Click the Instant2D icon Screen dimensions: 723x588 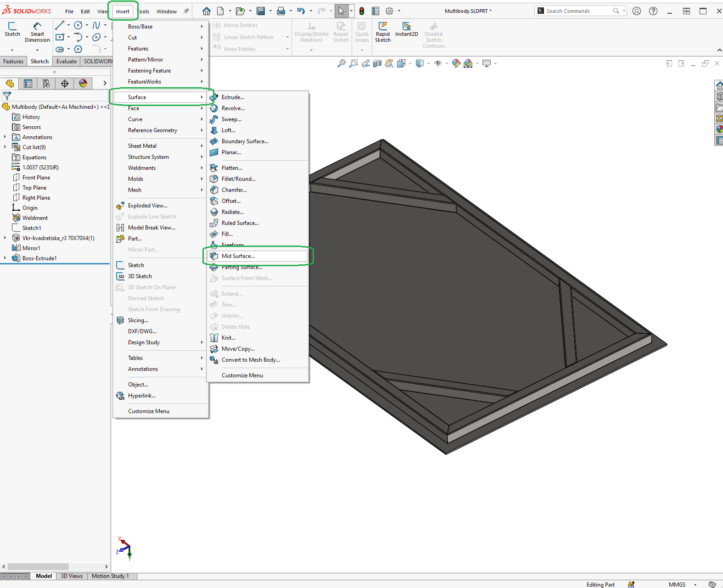(406, 27)
